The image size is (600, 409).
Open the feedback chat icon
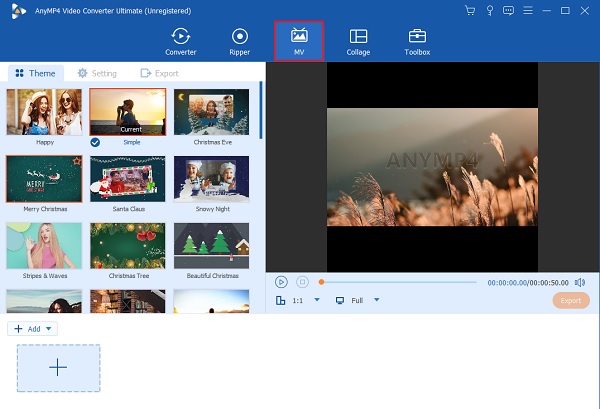pos(509,11)
